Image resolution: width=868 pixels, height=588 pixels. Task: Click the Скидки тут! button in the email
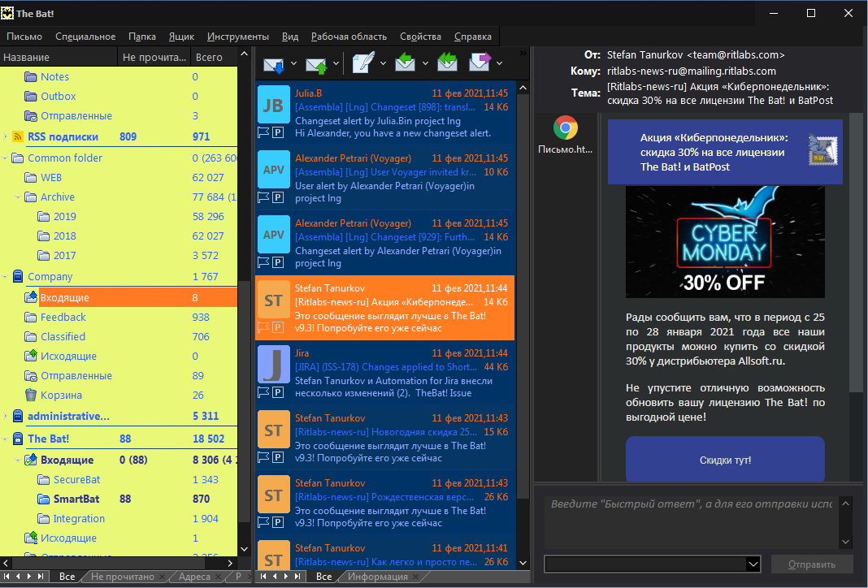[725, 460]
